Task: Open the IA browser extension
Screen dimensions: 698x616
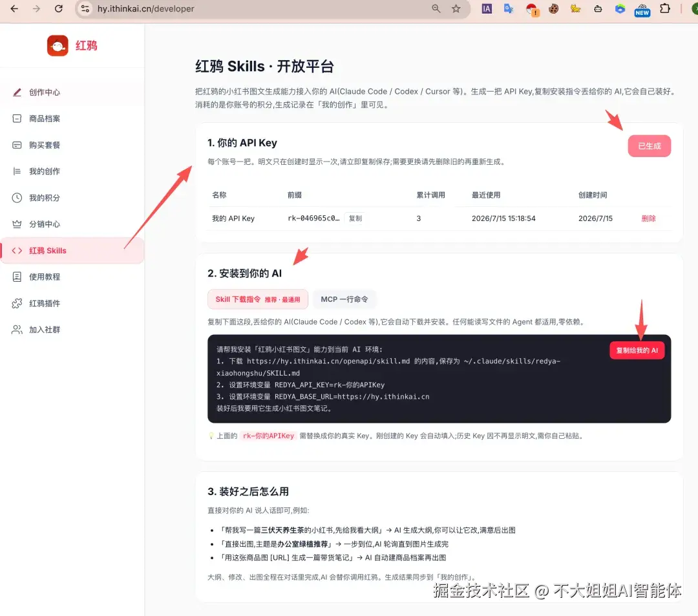Action: point(487,8)
